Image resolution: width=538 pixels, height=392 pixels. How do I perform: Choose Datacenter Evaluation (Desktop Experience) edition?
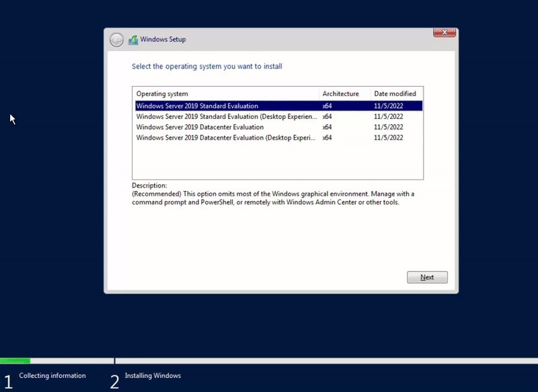[x=226, y=138]
